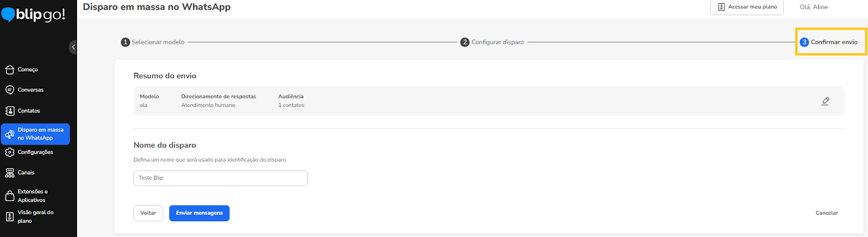Open Extensões e Aplicativos bag icon
The image size is (868, 237).
coord(9,196)
